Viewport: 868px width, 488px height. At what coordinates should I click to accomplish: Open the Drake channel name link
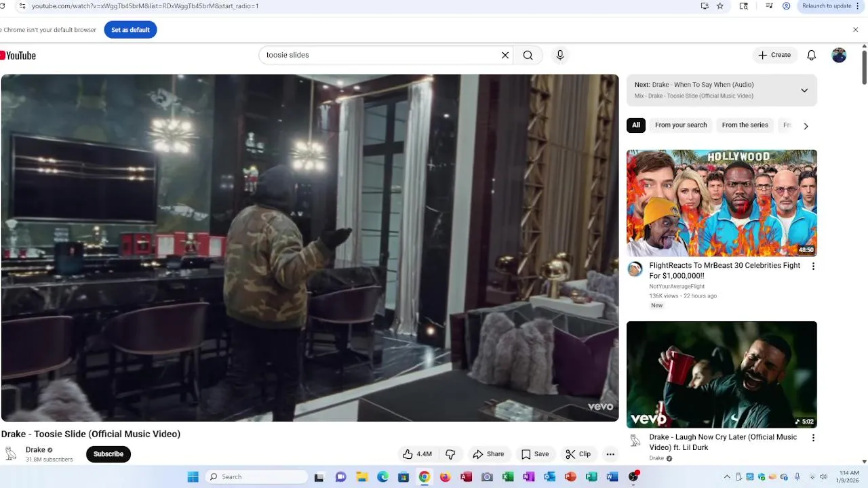click(x=35, y=450)
